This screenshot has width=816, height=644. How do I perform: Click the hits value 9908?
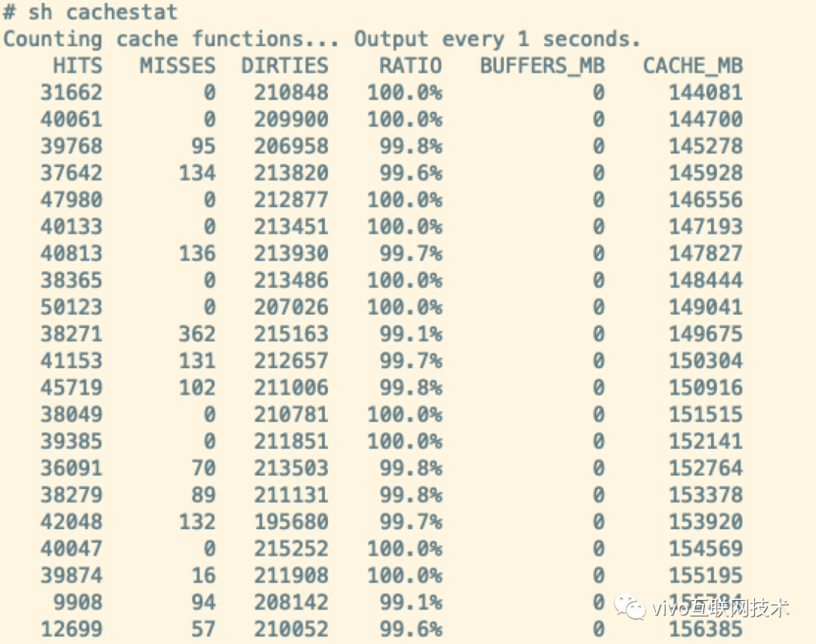tap(78, 602)
